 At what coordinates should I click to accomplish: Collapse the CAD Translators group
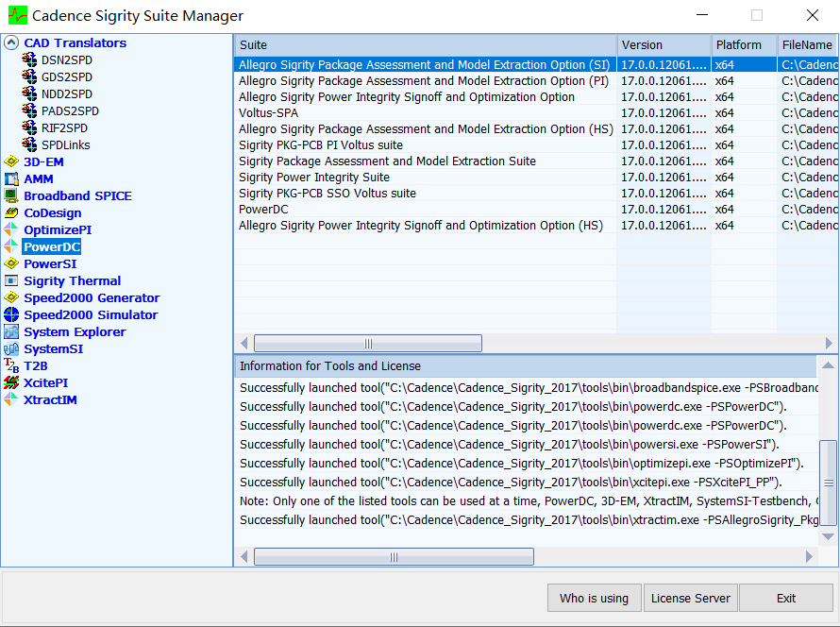[x=11, y=42]
